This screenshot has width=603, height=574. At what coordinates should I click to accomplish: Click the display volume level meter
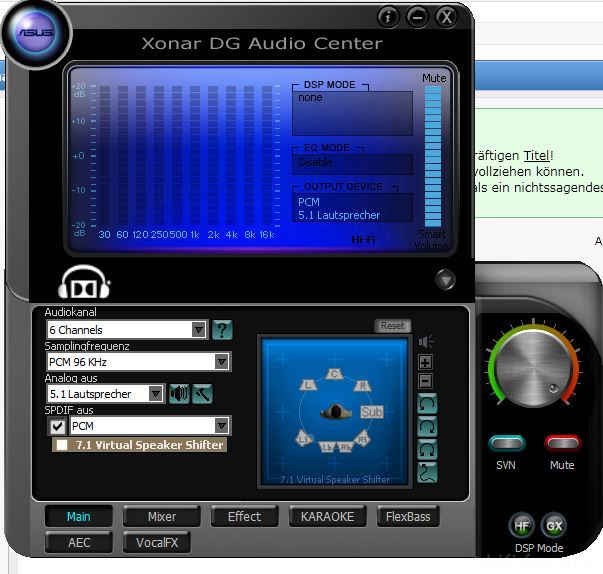pyautogui.click(x=433, y=156)
